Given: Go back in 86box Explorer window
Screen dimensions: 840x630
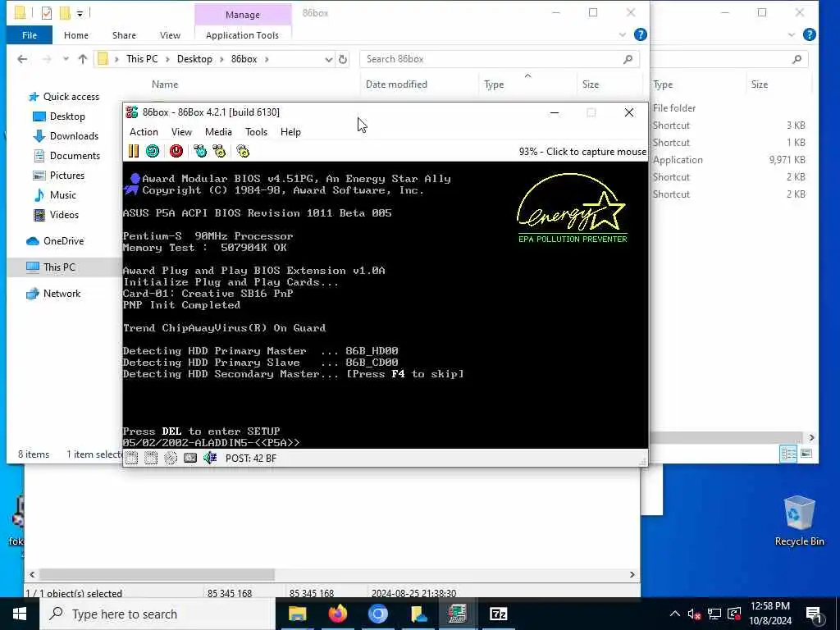Looking at the screenshot, I should pyautogui.click(x=22, y=59).
